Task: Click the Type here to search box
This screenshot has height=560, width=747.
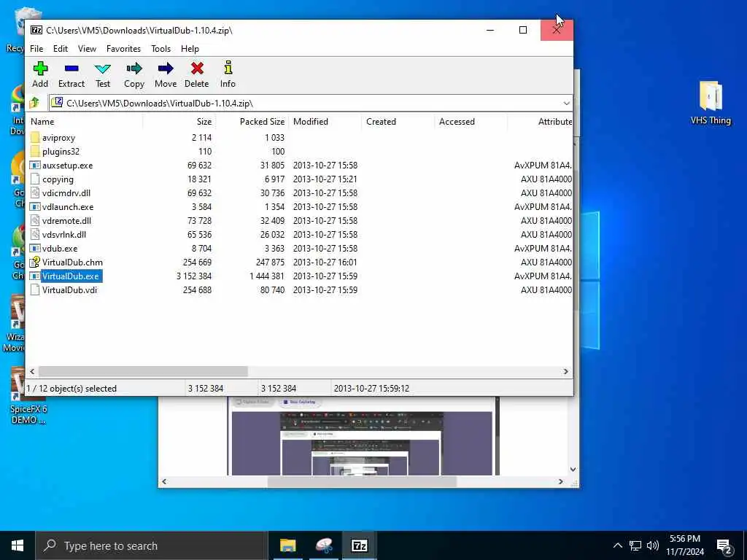Action: pyautogui.click(x=151, y=545)
